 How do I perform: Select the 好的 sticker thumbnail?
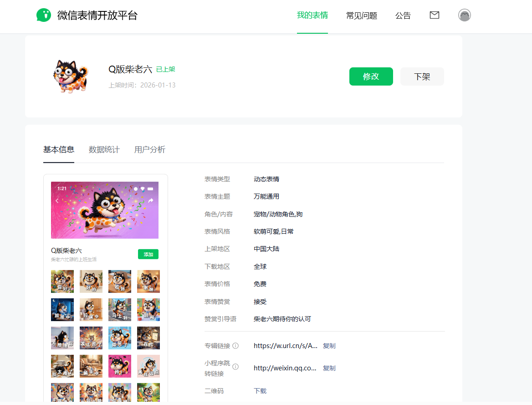(91, 282)
